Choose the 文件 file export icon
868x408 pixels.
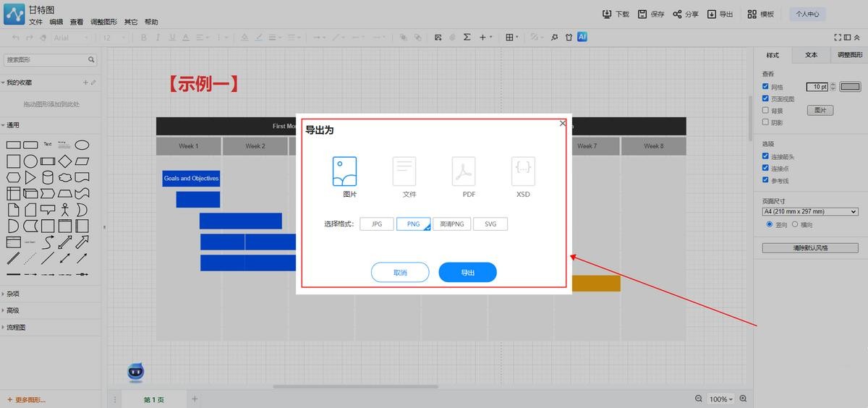click(404, 171)
